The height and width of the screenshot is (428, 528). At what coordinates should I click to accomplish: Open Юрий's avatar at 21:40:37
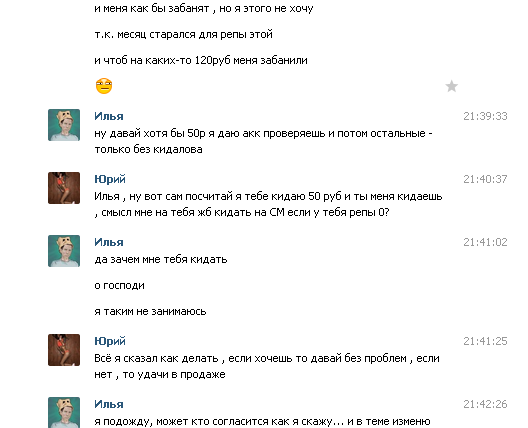point(64,188)
